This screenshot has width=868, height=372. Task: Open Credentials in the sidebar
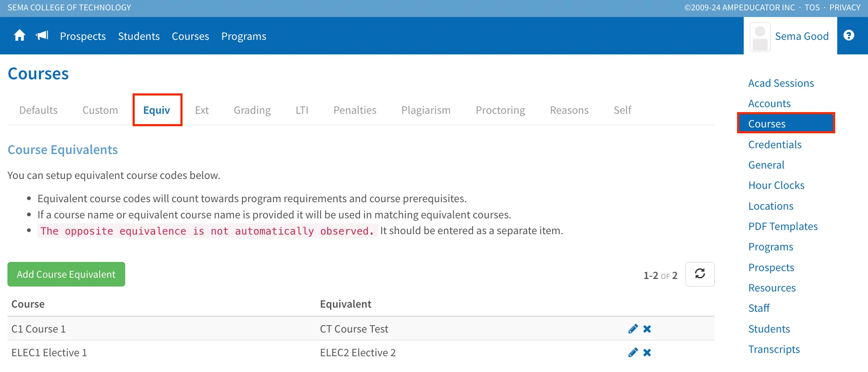click(775, 144)
